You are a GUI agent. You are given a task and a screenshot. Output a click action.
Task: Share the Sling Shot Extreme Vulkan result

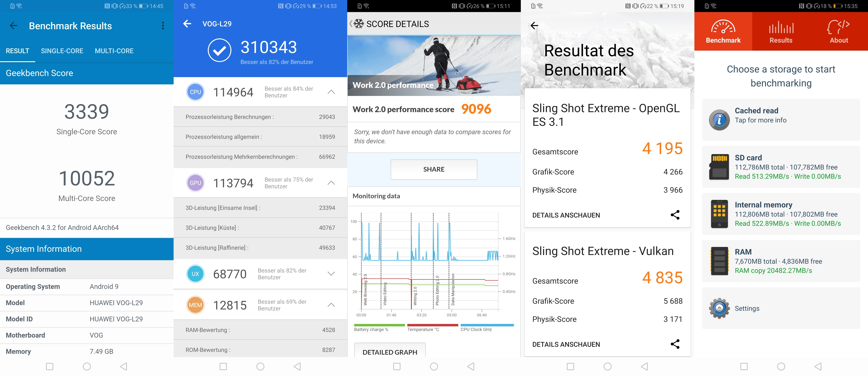coord(675,344)
